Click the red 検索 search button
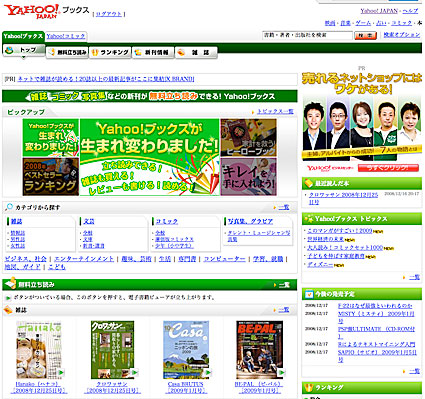This screenshot has height=399, width=425. coord(365,35)
